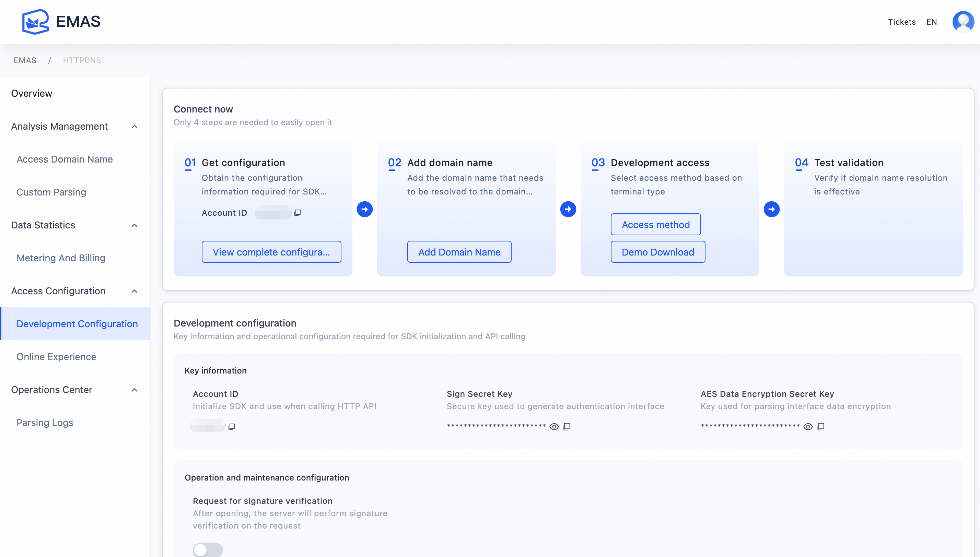Click the Key information label
This screenshot has width=980, height=557.
pyautogui.click(x=215, y=371)
